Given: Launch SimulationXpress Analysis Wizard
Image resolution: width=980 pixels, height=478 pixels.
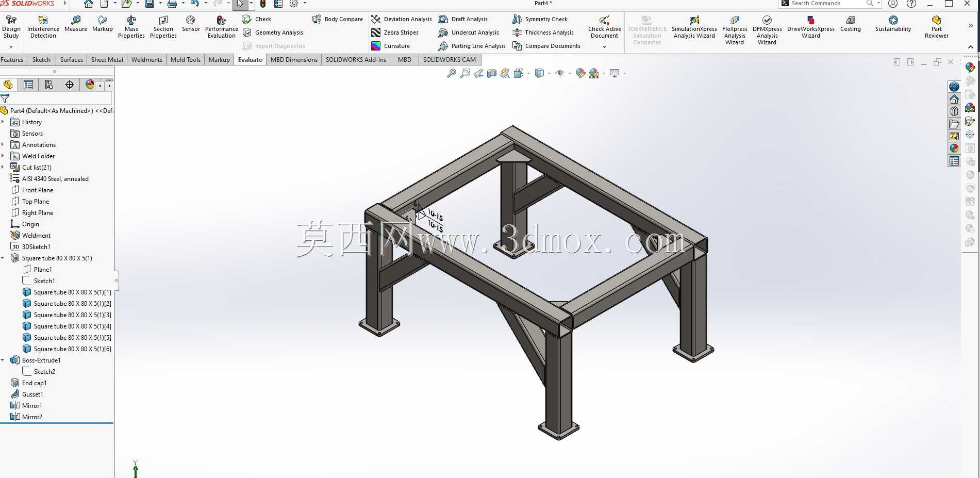Looking at the screenshot, I should click(694, 27).
